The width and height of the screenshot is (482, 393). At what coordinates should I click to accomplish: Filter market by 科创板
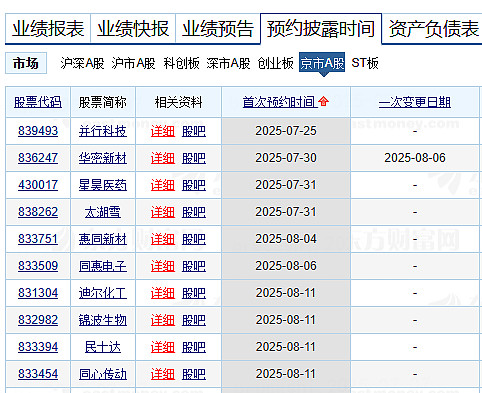pos(181,63)
